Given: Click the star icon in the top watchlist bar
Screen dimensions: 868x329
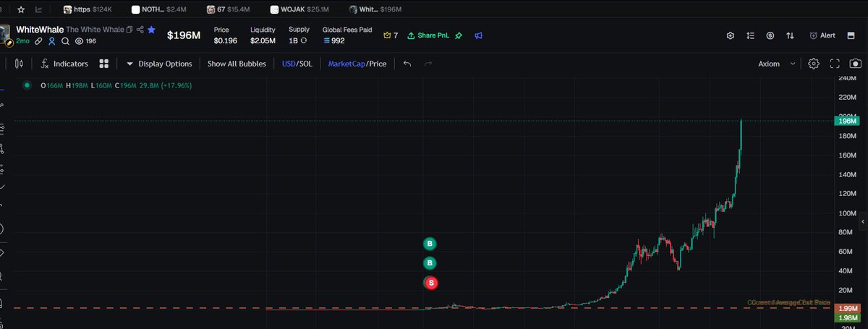Looking at the screenshot, I should point(21,10).
